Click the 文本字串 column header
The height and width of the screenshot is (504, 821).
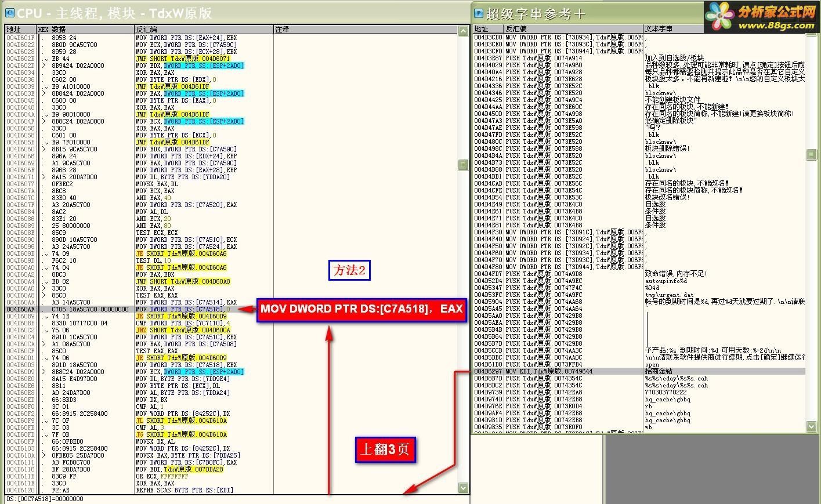[x=725, y=28]
